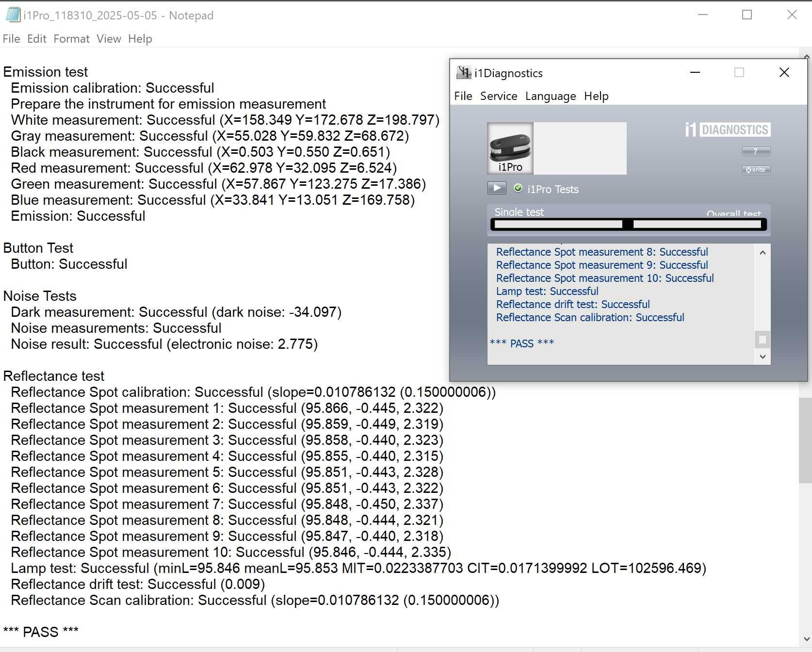812x652 pixels.
Task: Click Reflectance Scan calibration line in Notepad
Action: [255, 600]
